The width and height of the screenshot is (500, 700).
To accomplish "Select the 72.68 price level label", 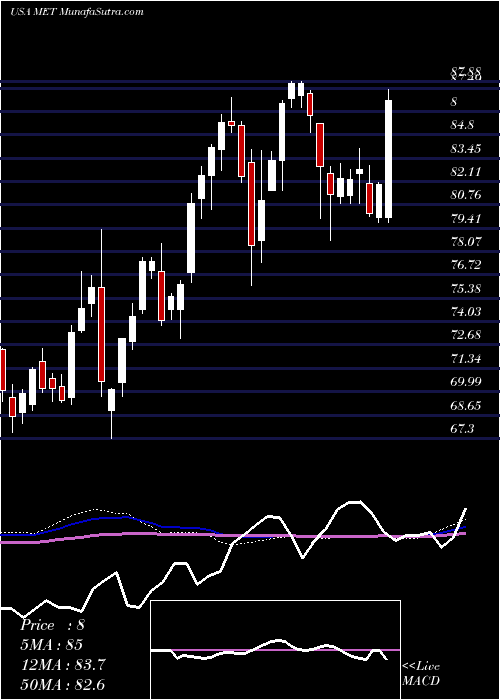I will point(466,335).
